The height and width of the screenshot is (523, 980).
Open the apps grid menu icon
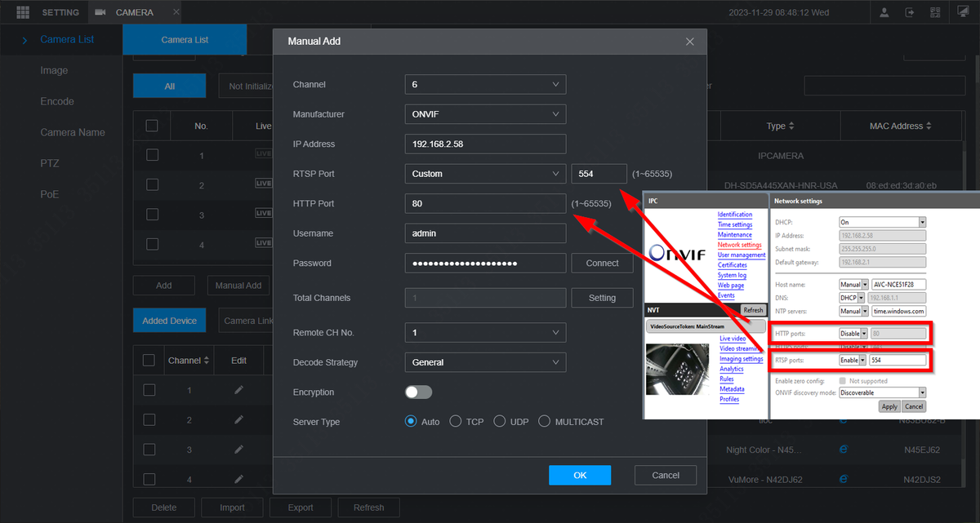[22, 12]
